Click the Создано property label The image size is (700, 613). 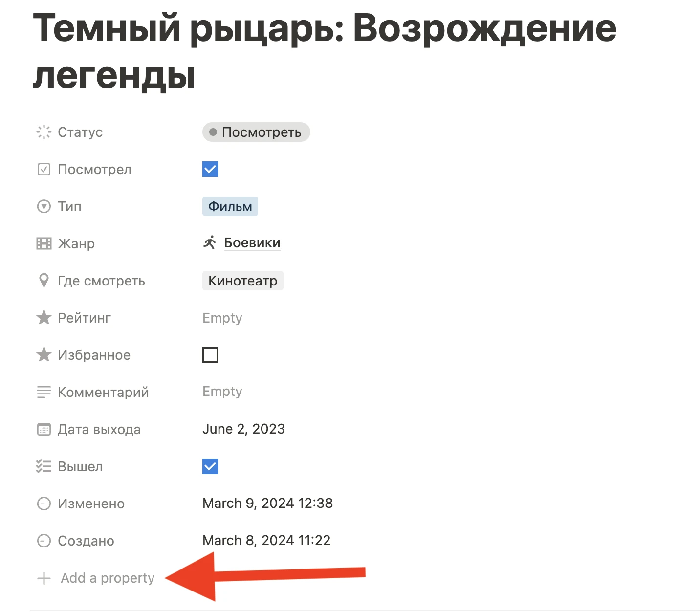click(x=86, y=541)
